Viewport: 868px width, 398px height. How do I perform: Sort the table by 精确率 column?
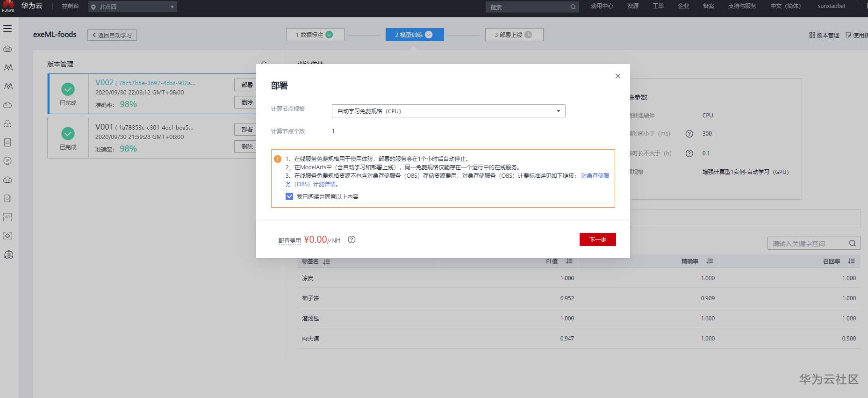click(x=710, y=261)
